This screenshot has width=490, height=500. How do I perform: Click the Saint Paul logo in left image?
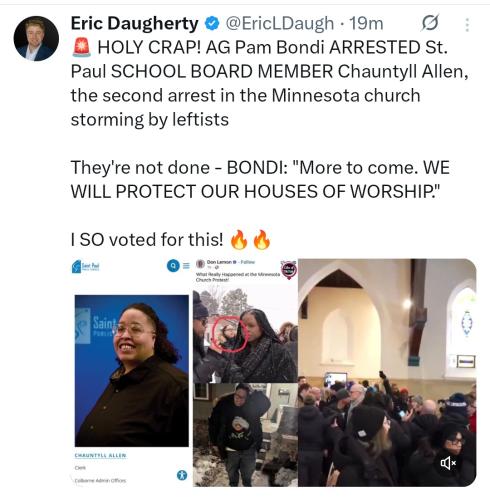86,266
